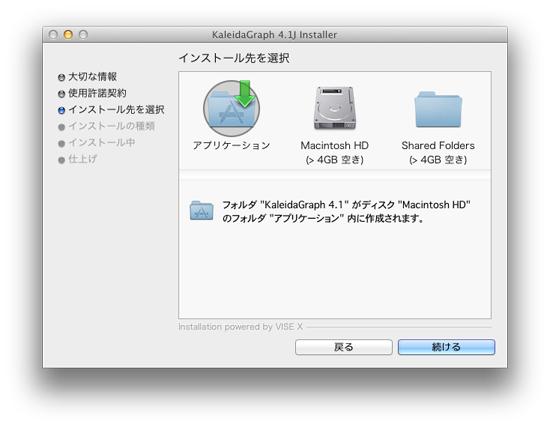Select the 大切な情報 step in sidebar
The width and height of the screenshot is (550, 427).
[x=92, y=76]
